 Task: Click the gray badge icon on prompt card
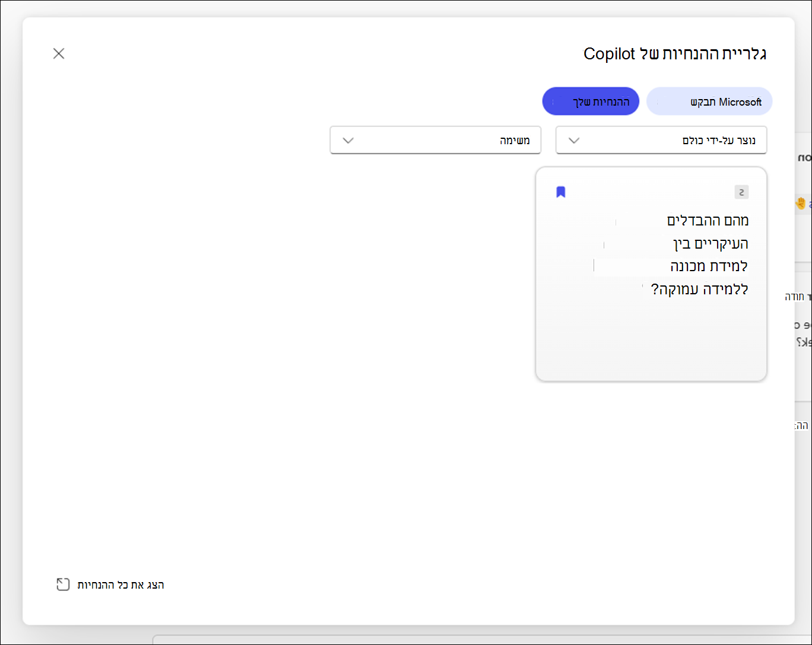(x=741, y=192)
